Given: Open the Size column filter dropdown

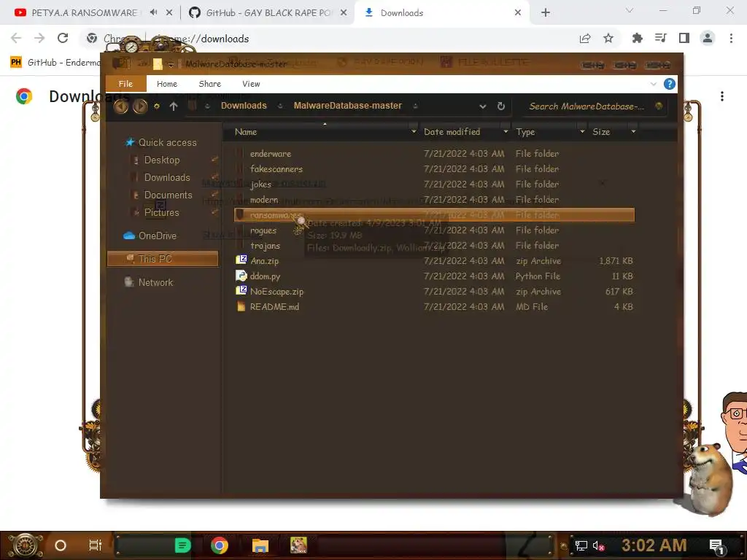Looking at the screenshot, I should click(x=633, y=132).
